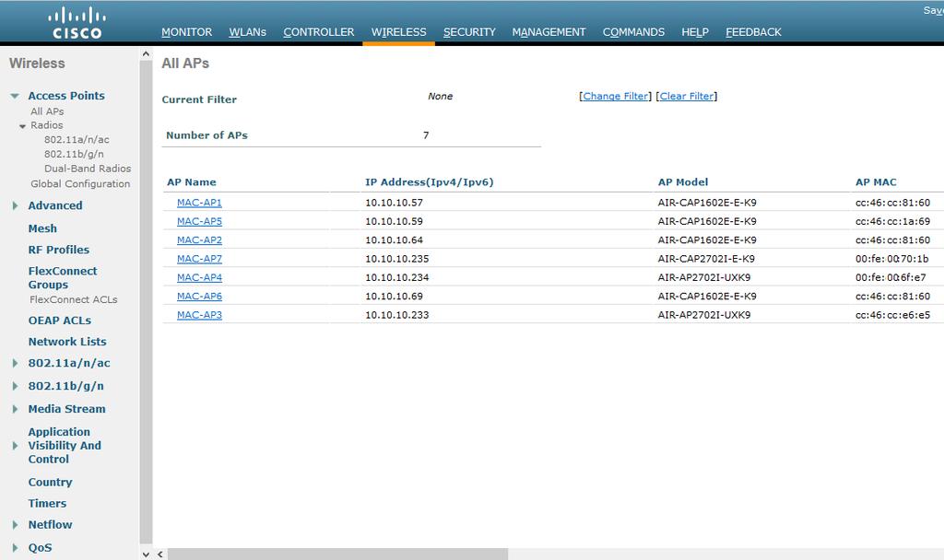
Task: Select the WIRELESS menu tab
Action: pos(398,32)
